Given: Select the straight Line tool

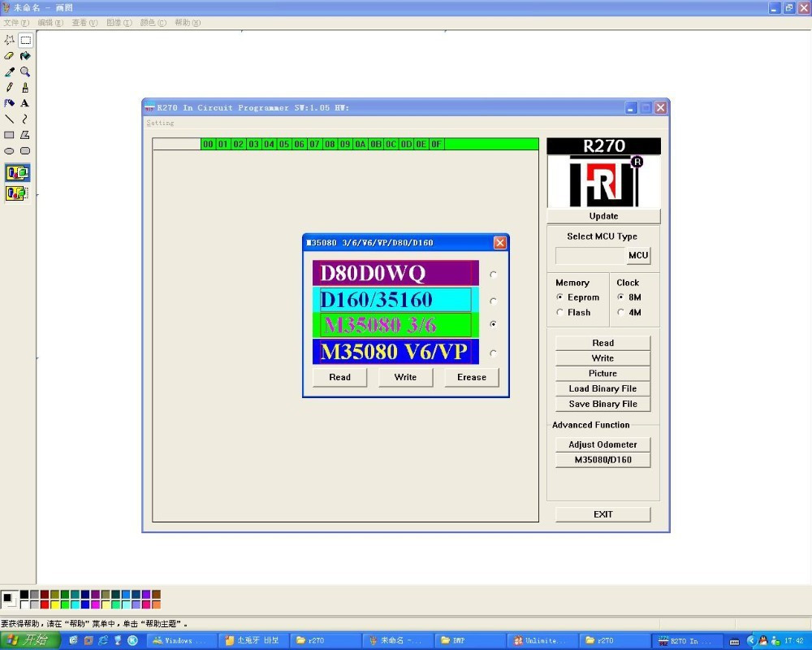Looking at the screenshot, I should [x=9, y=119].
